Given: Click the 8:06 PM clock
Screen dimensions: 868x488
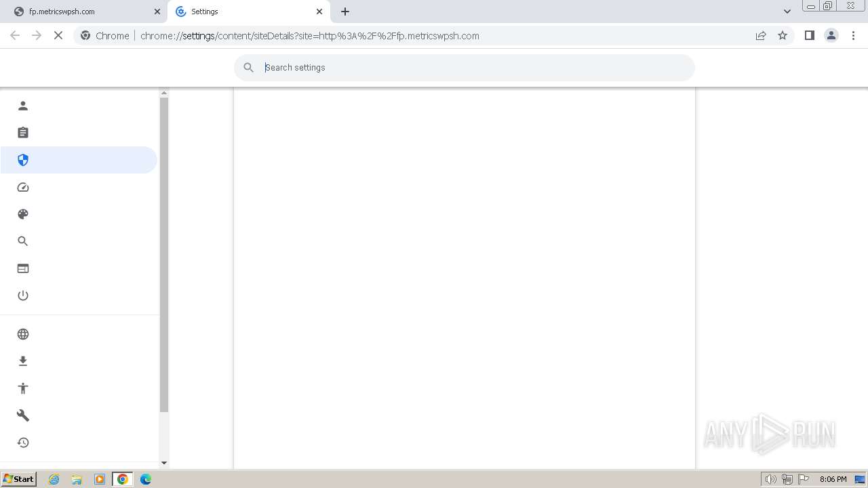Looking at the screenshot, I should tap(833, 479).
